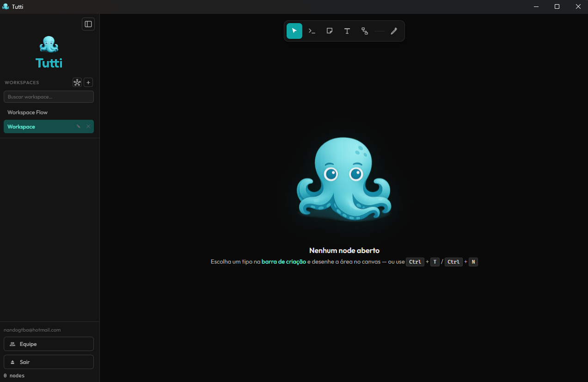
Task: Activate the flow connector tool
Action: click(x=365, y=31)
